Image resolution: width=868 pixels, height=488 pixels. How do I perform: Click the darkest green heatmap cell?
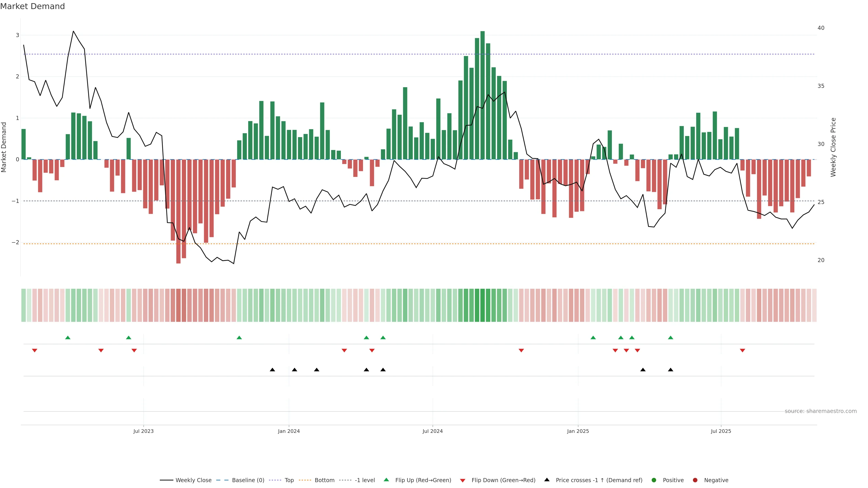click(x=483, y=305)
